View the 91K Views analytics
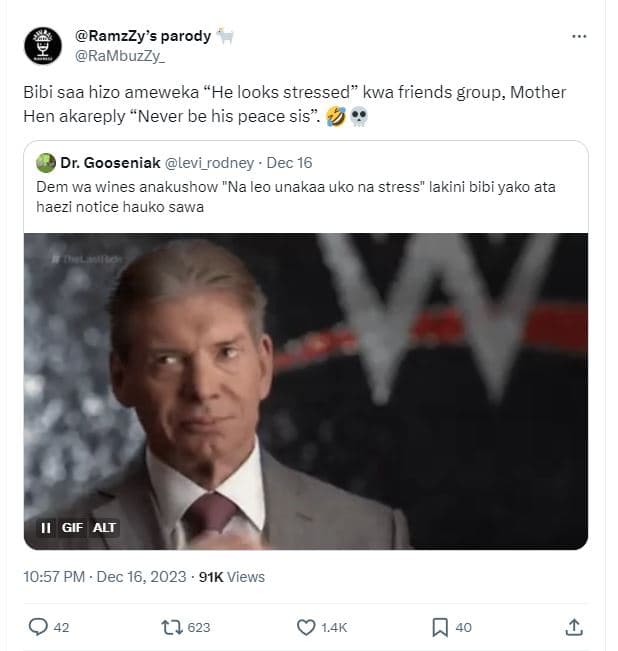 (x=232, y=577)
